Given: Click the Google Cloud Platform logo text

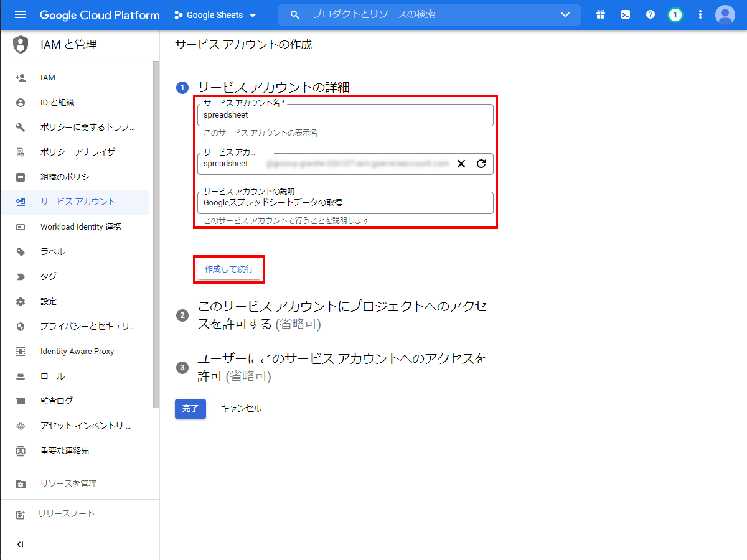Looking at the screenshot, I should 100,15.
